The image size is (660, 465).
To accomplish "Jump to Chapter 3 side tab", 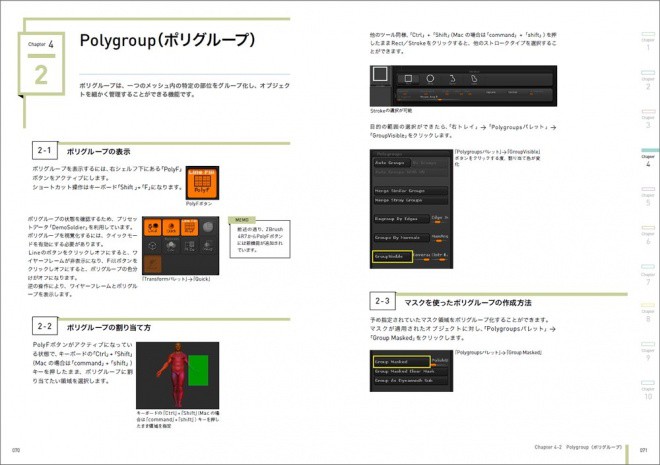I will 648,119.
